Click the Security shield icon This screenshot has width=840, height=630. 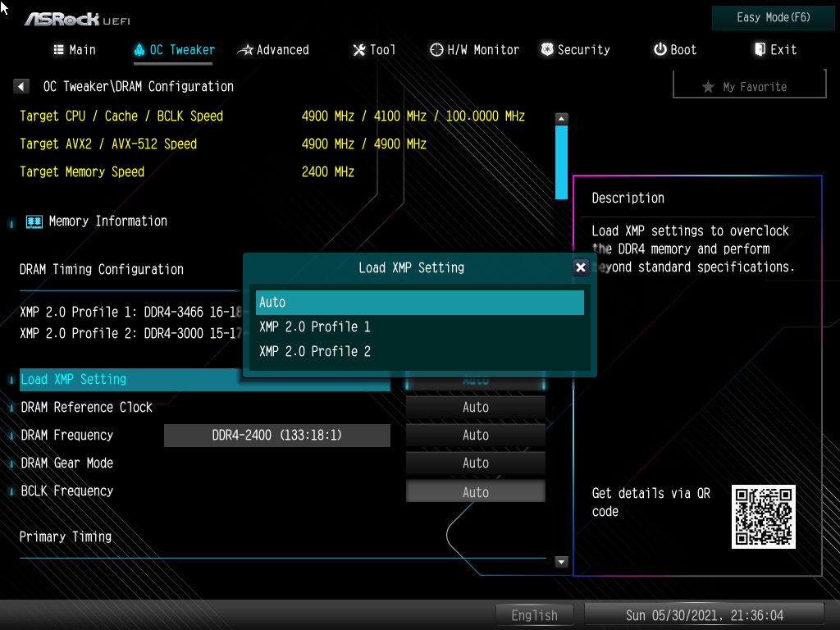pyautogui.click(x=547, y=50)
